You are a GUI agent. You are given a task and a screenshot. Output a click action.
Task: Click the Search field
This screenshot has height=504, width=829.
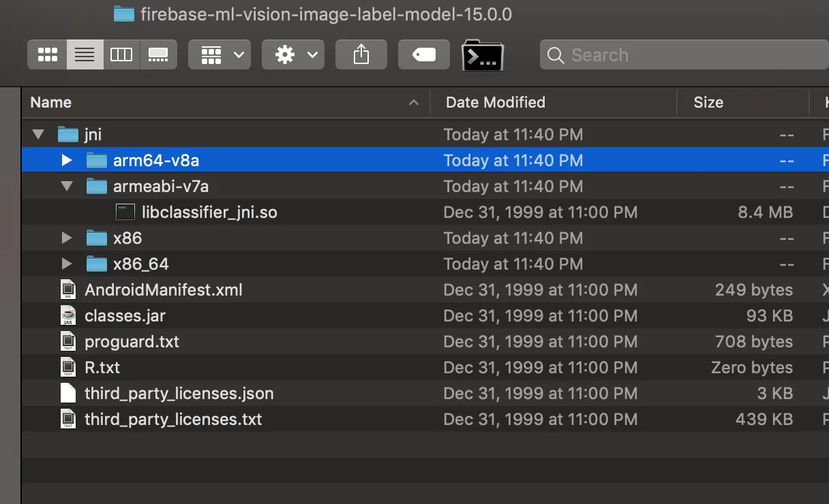click(682, 55)
